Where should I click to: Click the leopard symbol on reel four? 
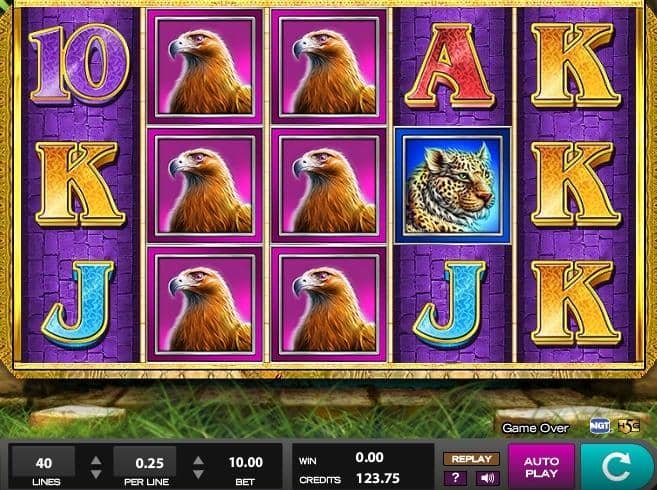click(x=453, y=186)
